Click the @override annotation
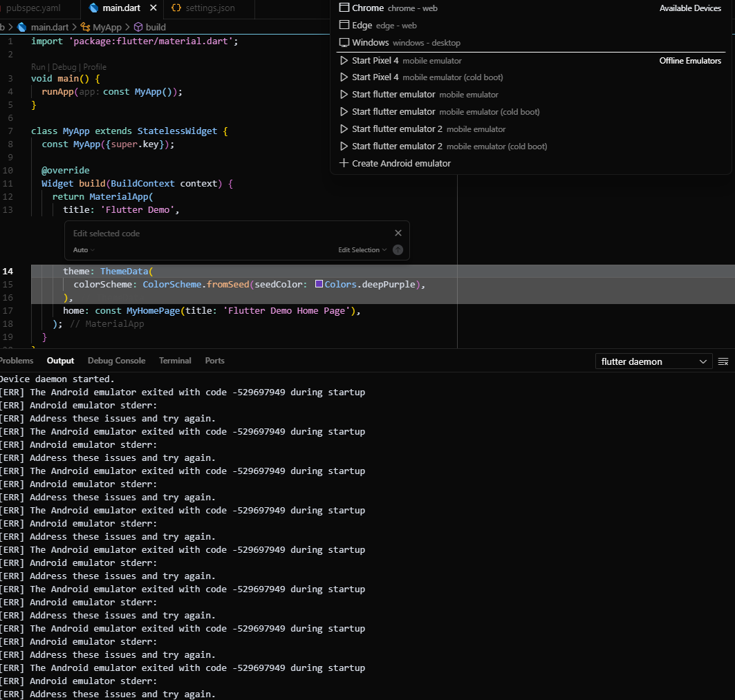Screen dimensions: 735x700 click(x=66, y=171)
